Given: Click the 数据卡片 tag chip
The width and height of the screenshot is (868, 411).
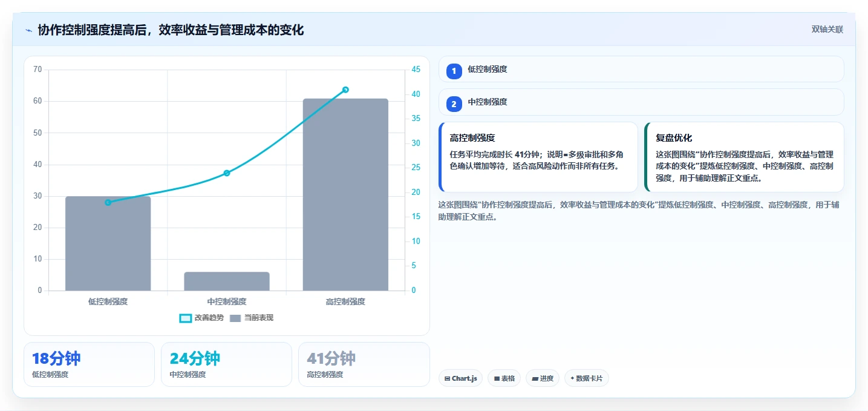Looking at the screenshot, I should click(x=586, y=378).
